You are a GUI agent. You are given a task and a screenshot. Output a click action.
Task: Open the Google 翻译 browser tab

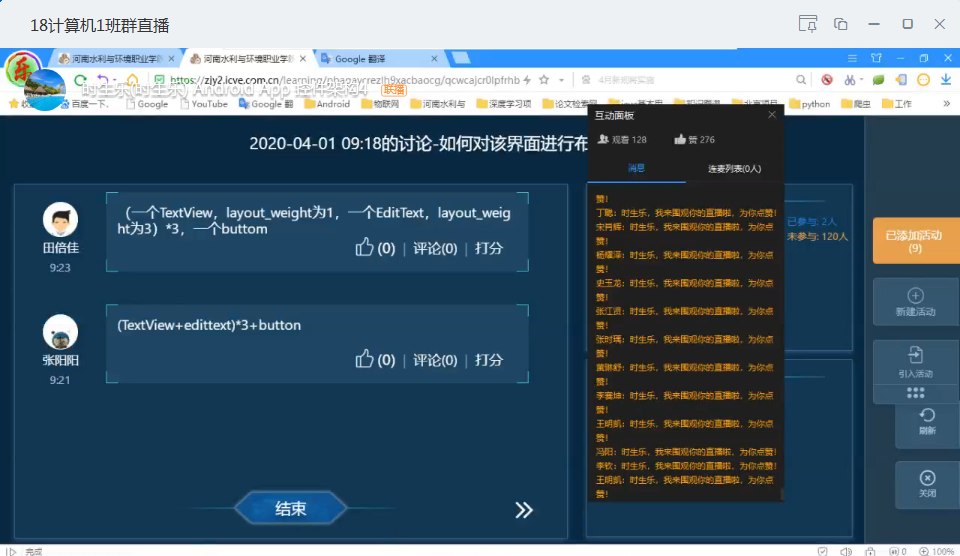(x=378, y=59)
